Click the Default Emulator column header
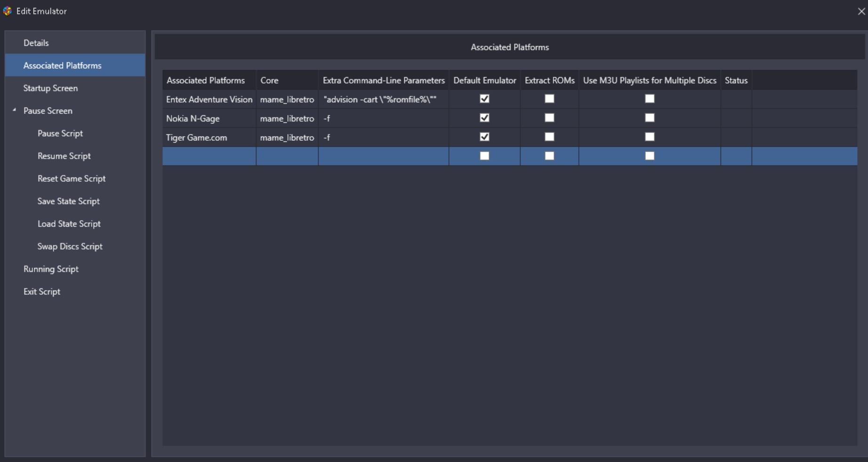Screen dimensions: 868x462 (x=484, y=81)
